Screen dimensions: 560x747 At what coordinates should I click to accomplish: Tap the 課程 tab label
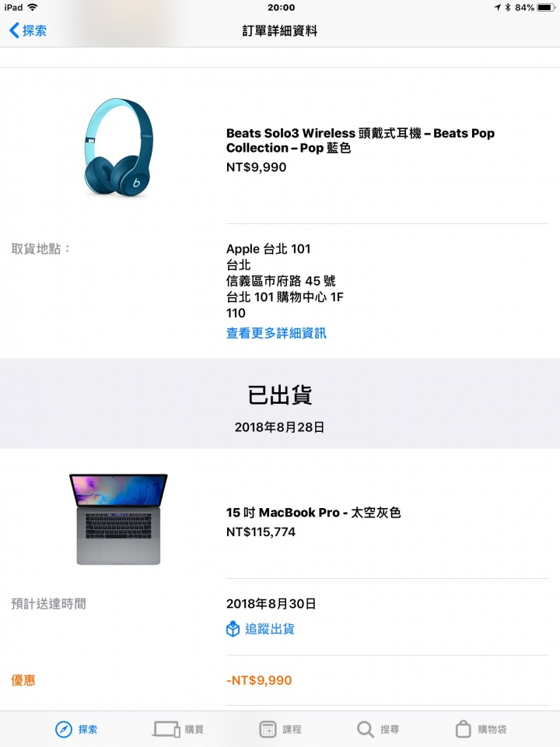(x=292, y=729)
